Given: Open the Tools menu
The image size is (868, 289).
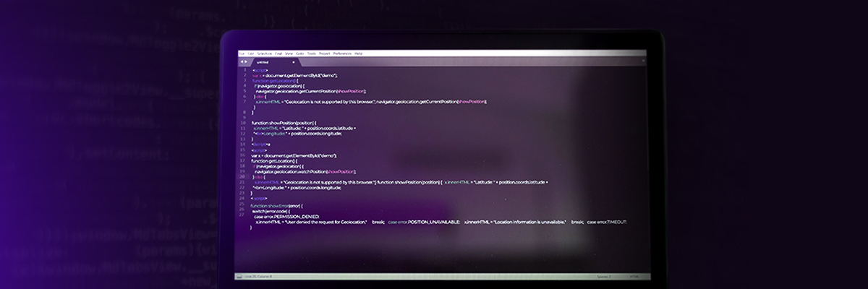Looking at the screenshot, I should (311, 53).
